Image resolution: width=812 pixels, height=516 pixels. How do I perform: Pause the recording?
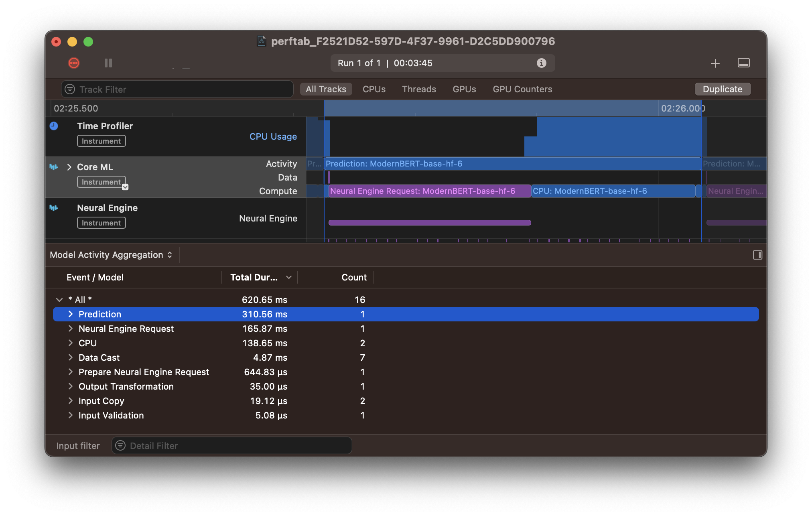pyautogui.click(x=108, y=63)
